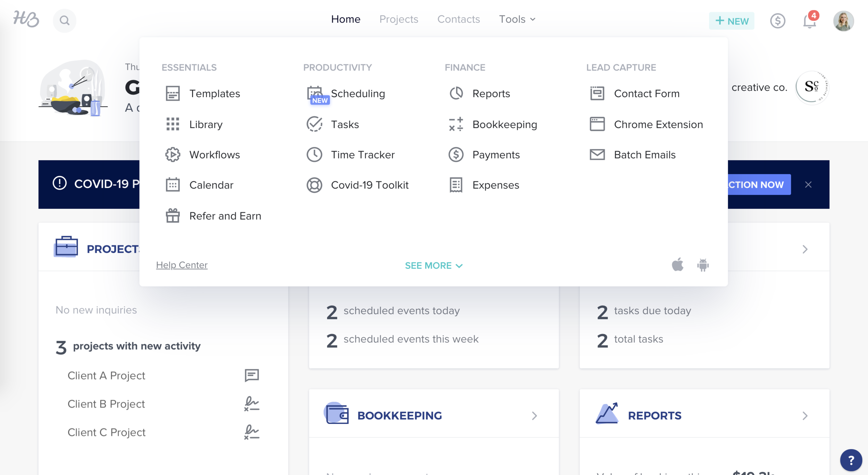Go to the Home tab
This screenshot has width=868, height=475.
(x=345, y=19)
